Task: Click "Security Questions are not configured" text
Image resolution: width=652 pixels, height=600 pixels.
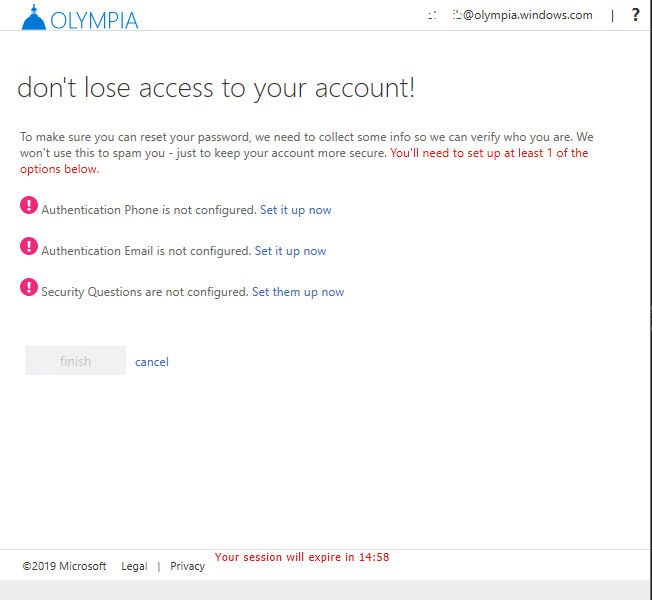Action: [x=144, y=292]
